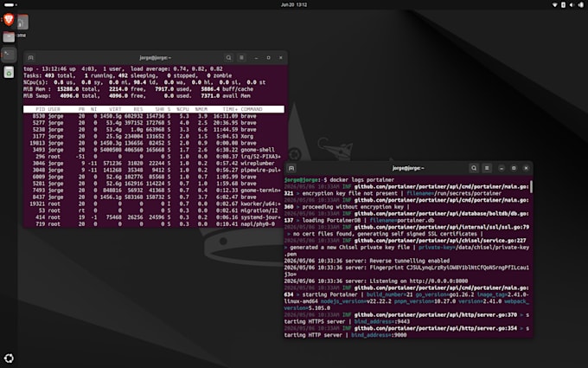Open the Trash from the dock
Viewport: 588px width, 368px height.
(9, 72)
